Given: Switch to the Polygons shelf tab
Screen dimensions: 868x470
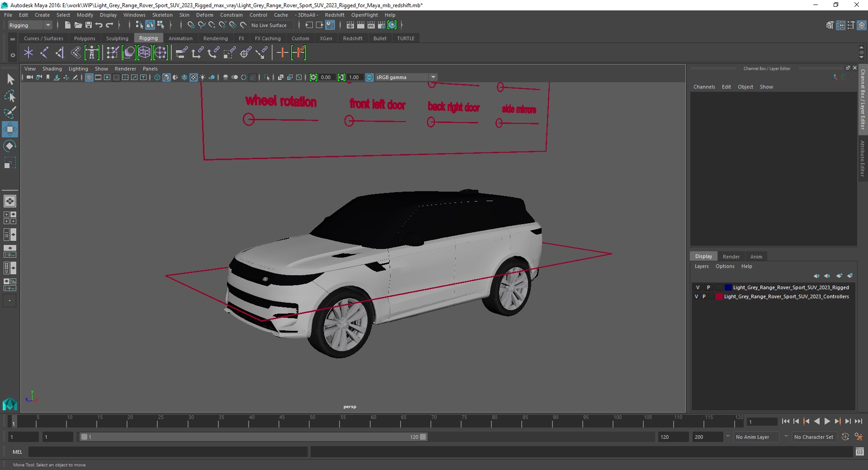Looking at the screenshot, I should [85, 38].
